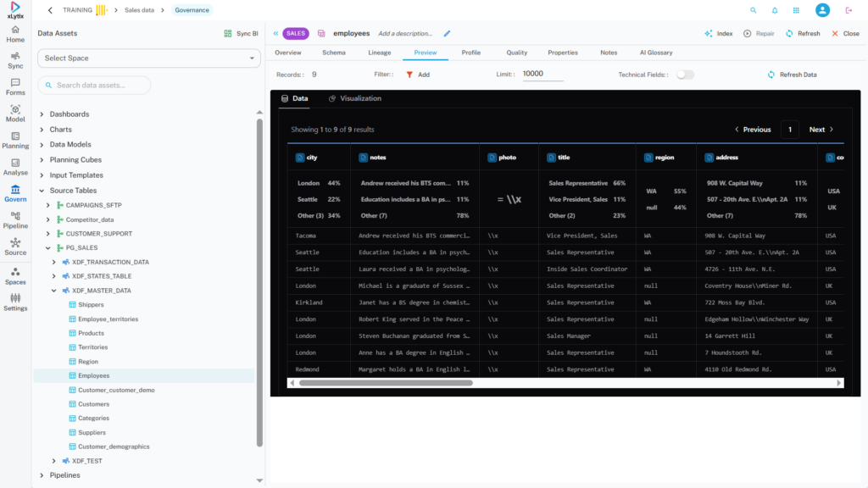Collapse panel with double chevron icon
Viewport: 868px width, 488px height.
click(x=275, y=34)
